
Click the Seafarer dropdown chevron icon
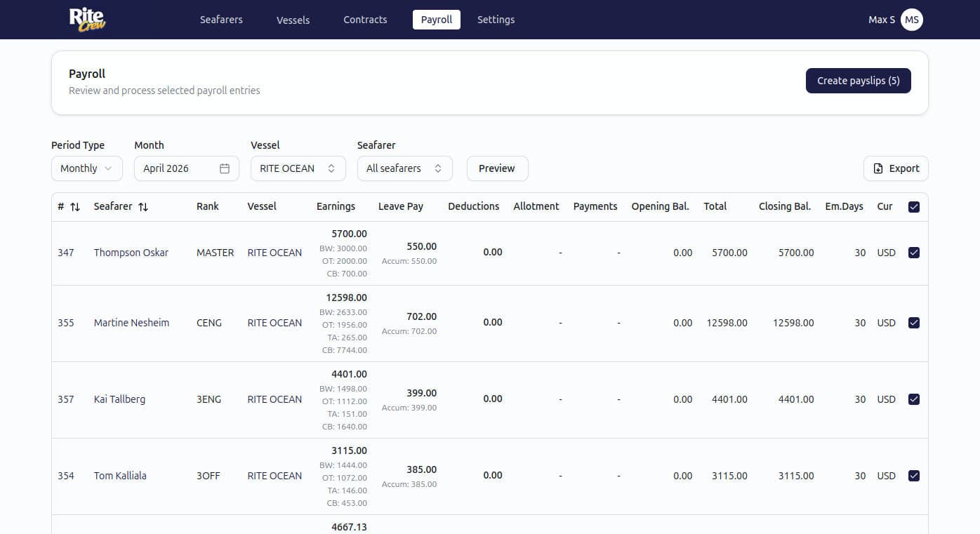437,168
